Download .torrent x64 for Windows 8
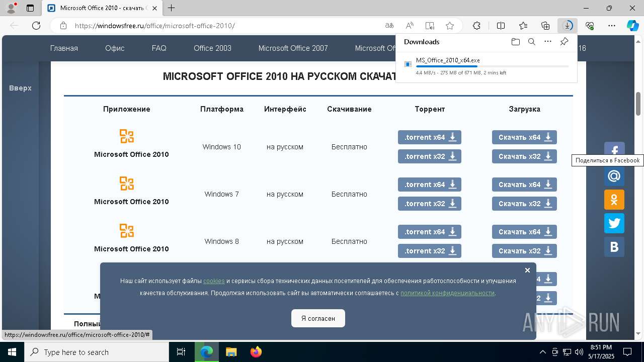The image size is (644, 362). [429, 232]
